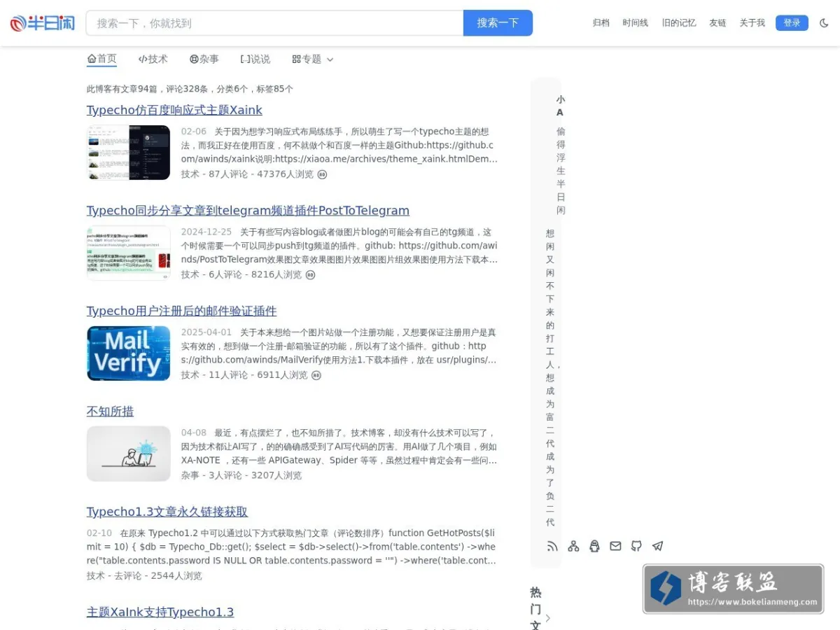840x630 pixels.
Task: Toggle dark mode moon icon
Action: click(824, 23)
